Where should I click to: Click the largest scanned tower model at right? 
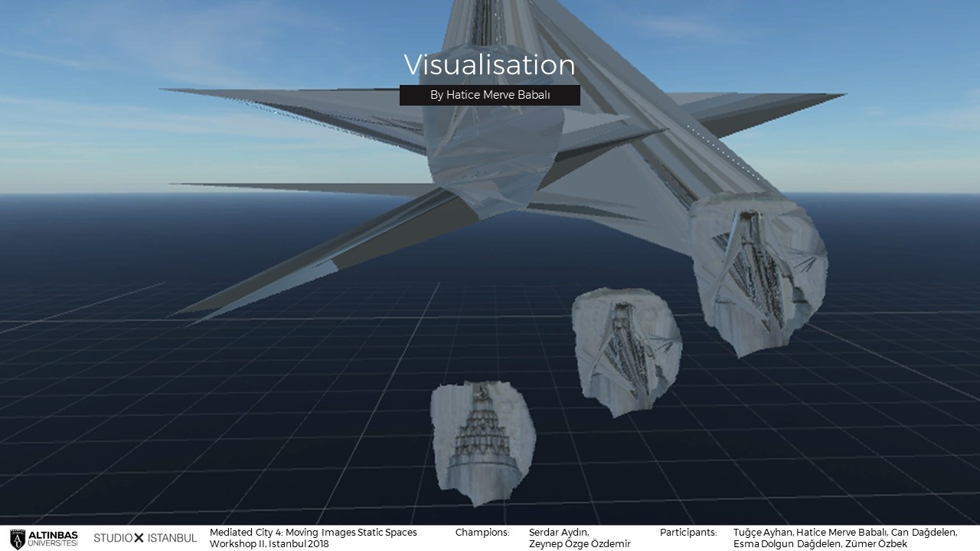pyautogui.click(x=758, y=273)
